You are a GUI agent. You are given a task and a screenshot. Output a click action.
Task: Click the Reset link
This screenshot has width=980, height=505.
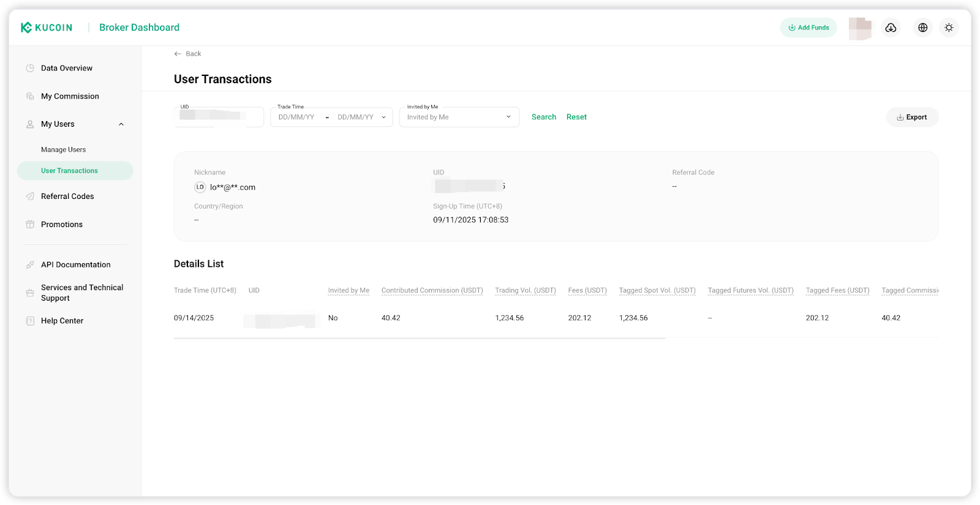(x=576, y=117)
